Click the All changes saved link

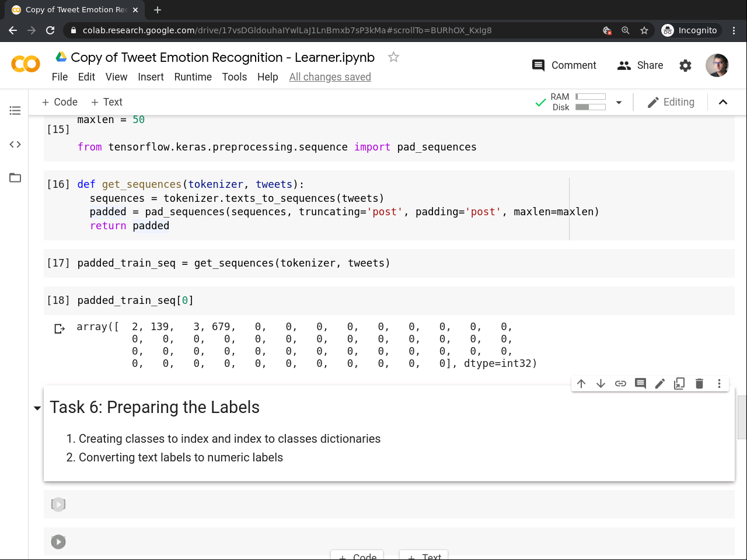[x=330, y=77]
